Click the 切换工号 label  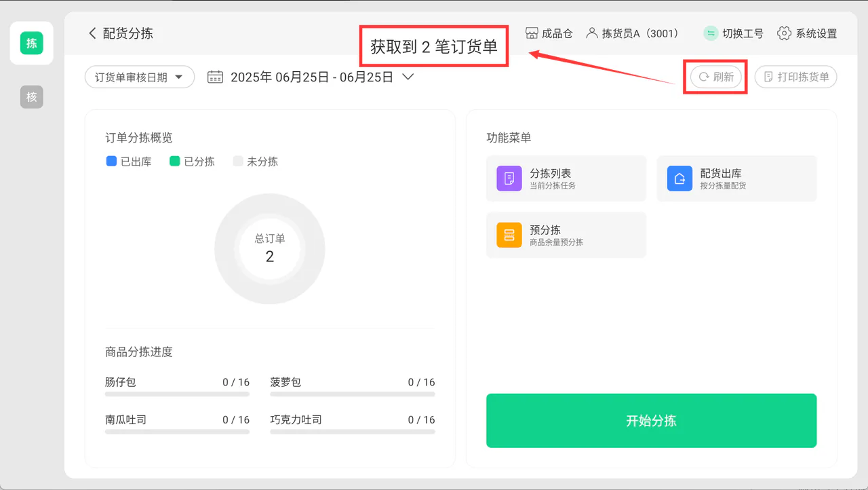pyautogui.click(x=743, y=33)
